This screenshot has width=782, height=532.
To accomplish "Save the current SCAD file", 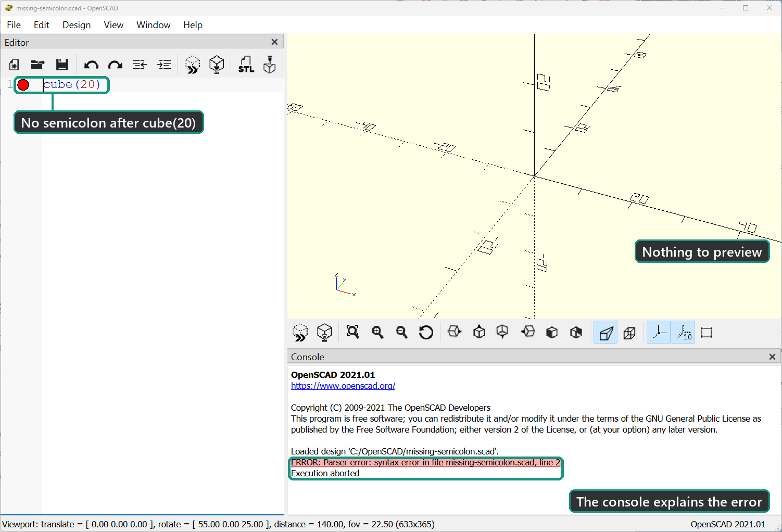I will [62, 65].
